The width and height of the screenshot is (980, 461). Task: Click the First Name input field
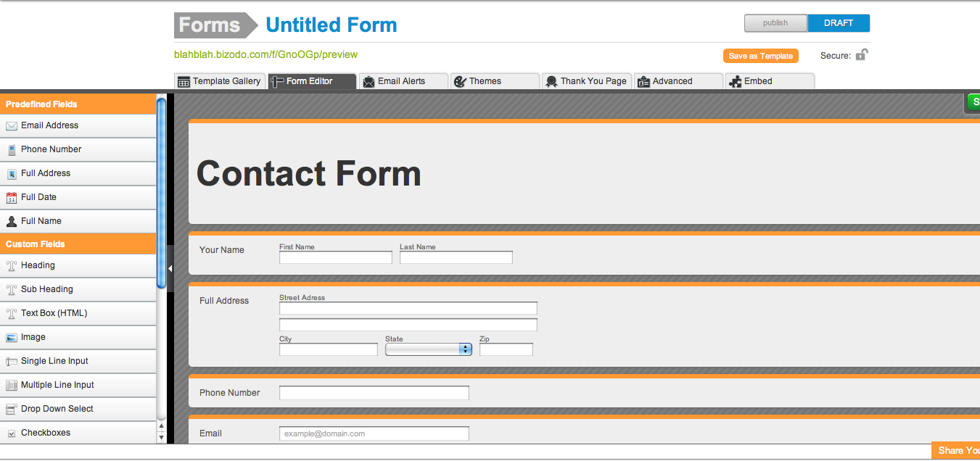click(x=336, y=257)
